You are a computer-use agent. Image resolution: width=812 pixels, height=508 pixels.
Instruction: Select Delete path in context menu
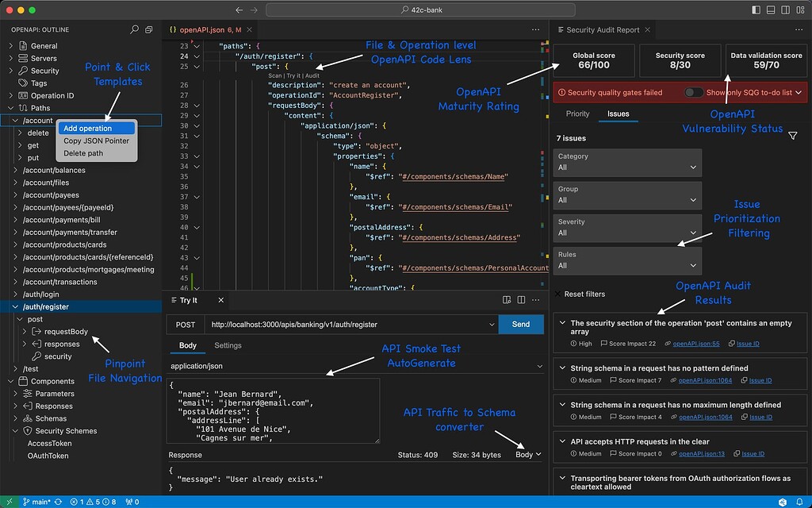point(96,153)
